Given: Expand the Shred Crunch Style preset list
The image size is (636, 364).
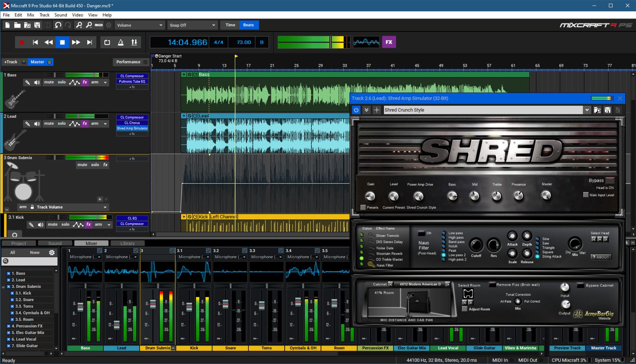Looking at the screenshot, I should point(587,110).
